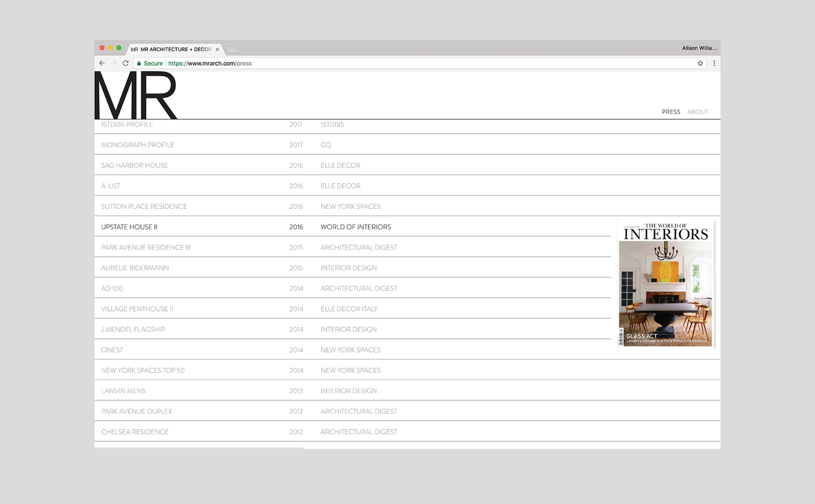The height and width of the screenshot is (504, 815).
Task: Click 1STDIBS publication in first row
Action: (332, 125)
